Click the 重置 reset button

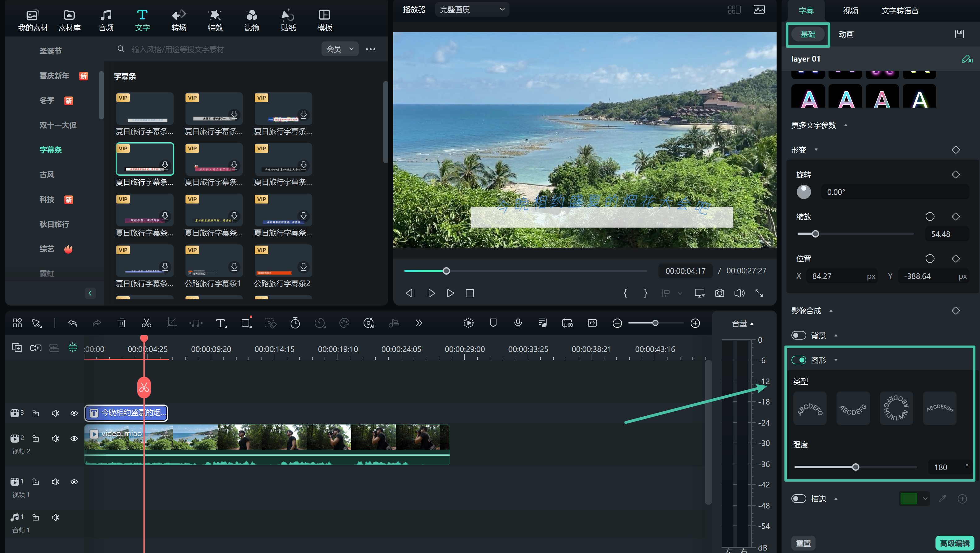click(x=803, y=543)
